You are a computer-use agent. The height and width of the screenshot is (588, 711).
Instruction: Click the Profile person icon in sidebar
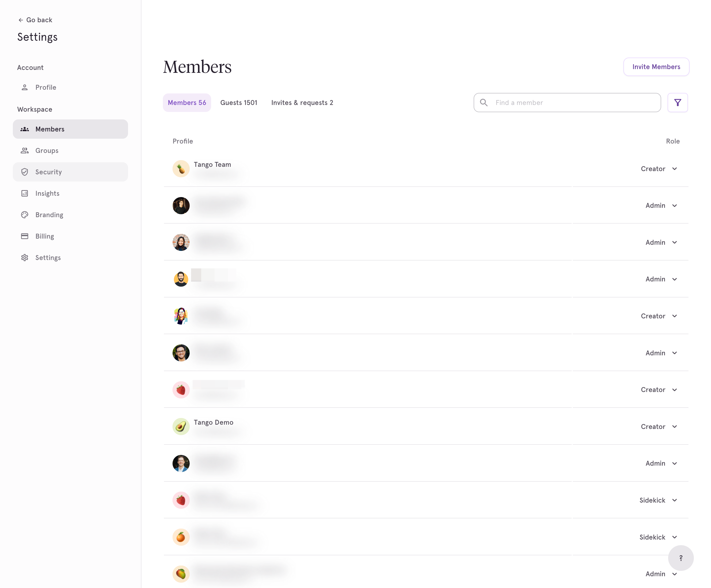(25, 87)
